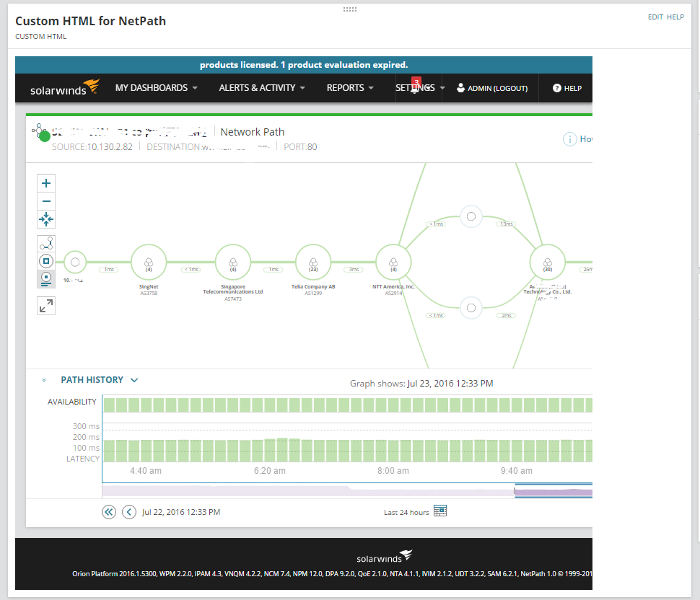Image resolution: width=700 pixels, height=600 pixels.
Task: Collapse Path History with chevron
Action: click(x=134, y=380)
